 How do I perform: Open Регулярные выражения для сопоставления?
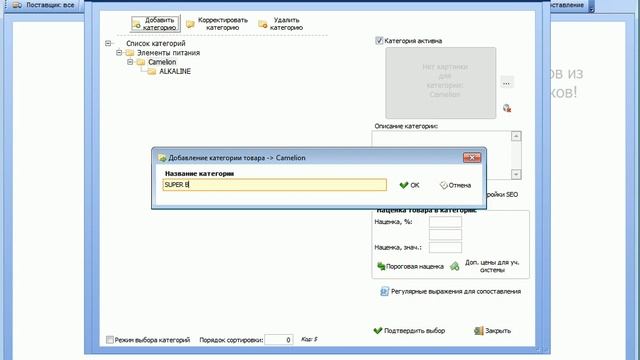tap(451, 291)
